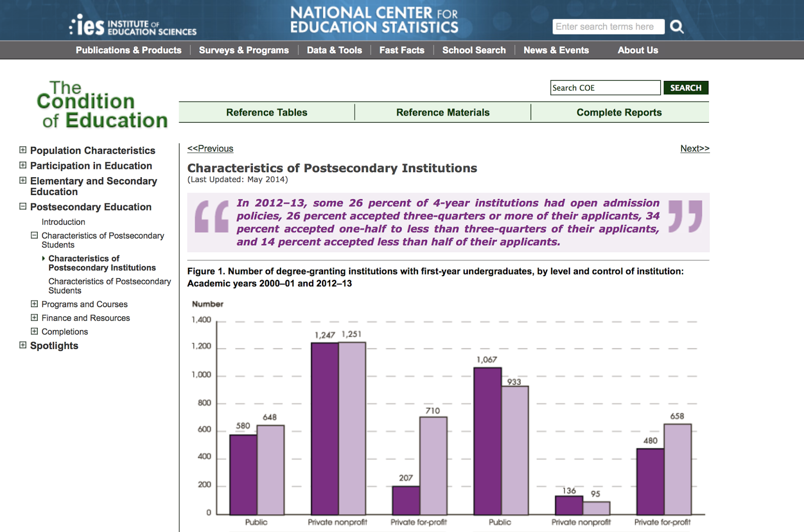Image resolution: width=804 pixels, height=532 pixels.
Task: Open the About Us menu
Action: point(638,50)
